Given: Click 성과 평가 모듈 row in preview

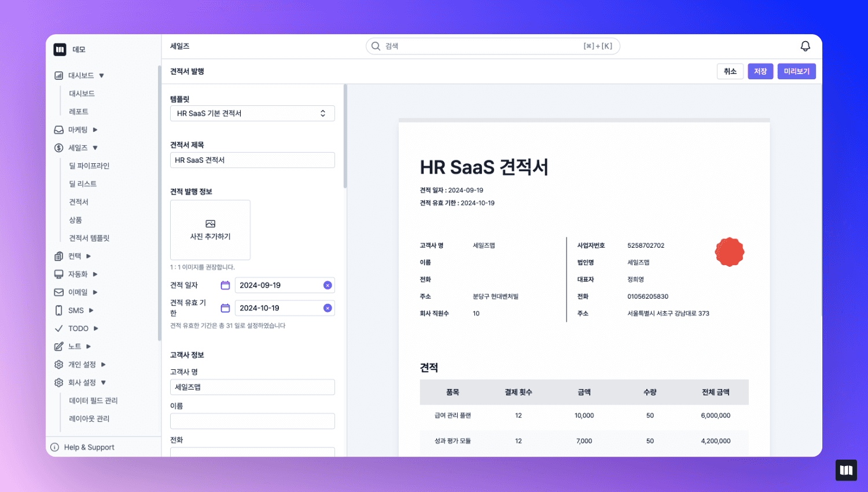Looking at the screenshot, I should (x=584, y=441).
